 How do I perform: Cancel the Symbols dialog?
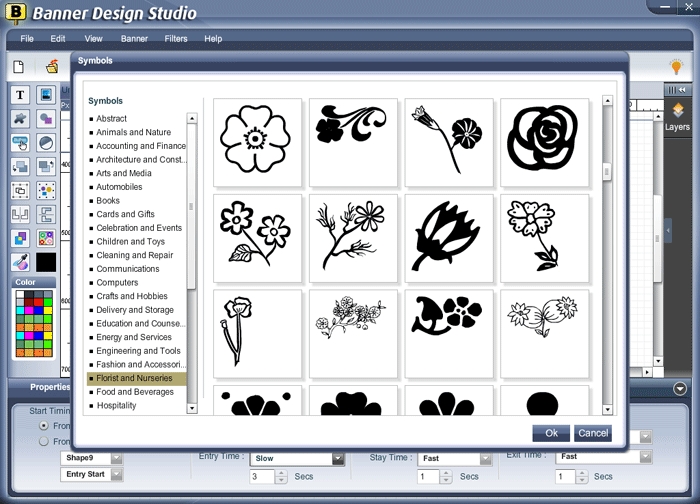[592, 433]
